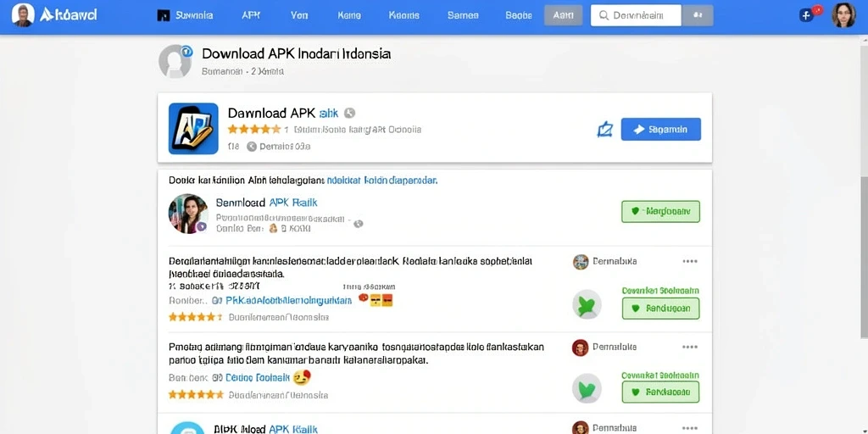The height and width of the screenshot is (434, 868).
Task: Open three-dot menu in the Deroflar review row
Action: point(690,261)
